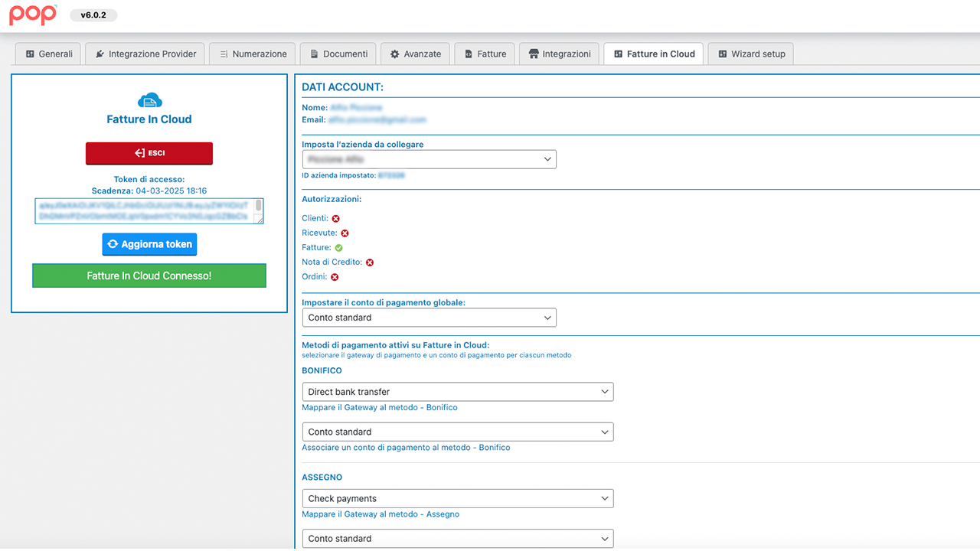
Task: Go to the Wizard setup tab
Action: (751, 54)
